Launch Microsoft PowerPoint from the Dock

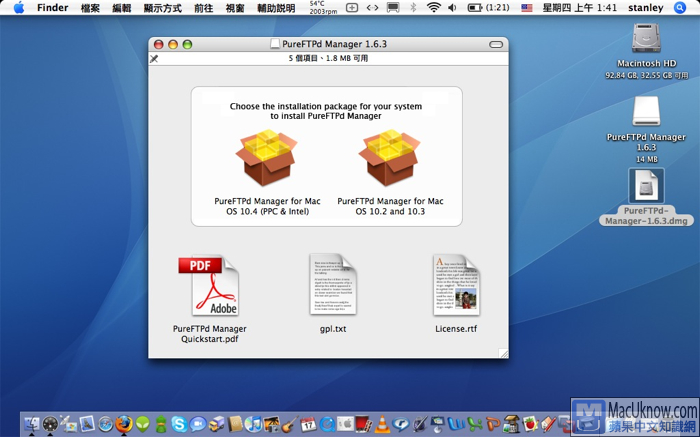[493, 425]
